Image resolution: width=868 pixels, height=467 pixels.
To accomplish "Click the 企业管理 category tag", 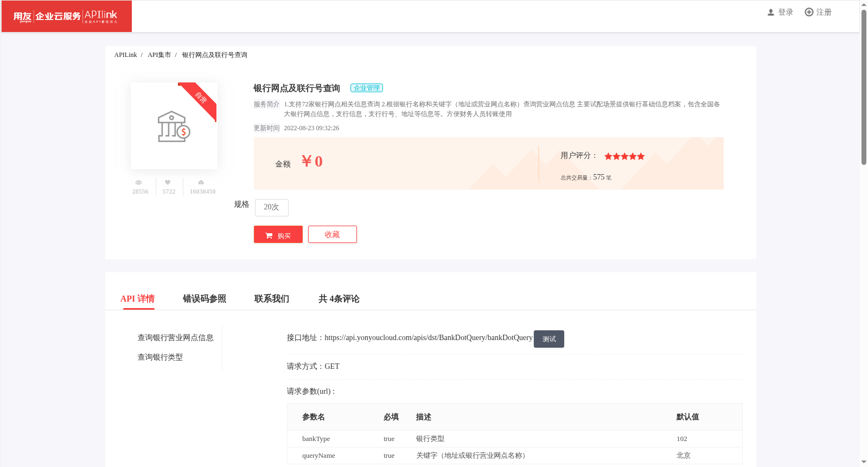I will pyautogui.click(x=367, y=88).
